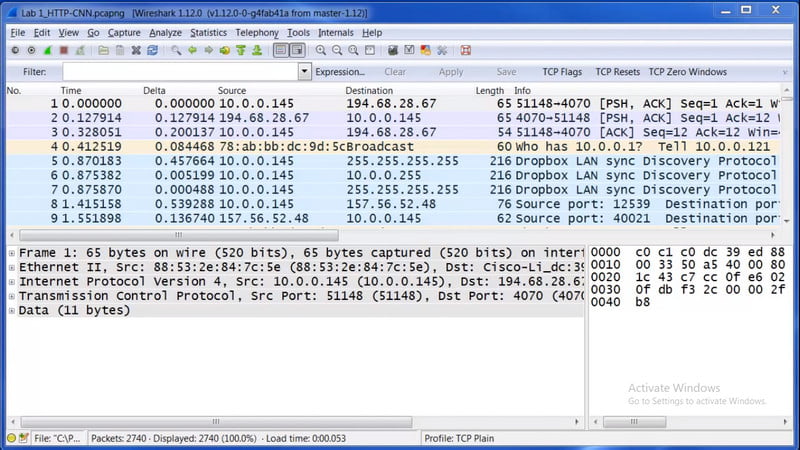Click the Expression... button
800x450 pixels.
pos(340,72)
